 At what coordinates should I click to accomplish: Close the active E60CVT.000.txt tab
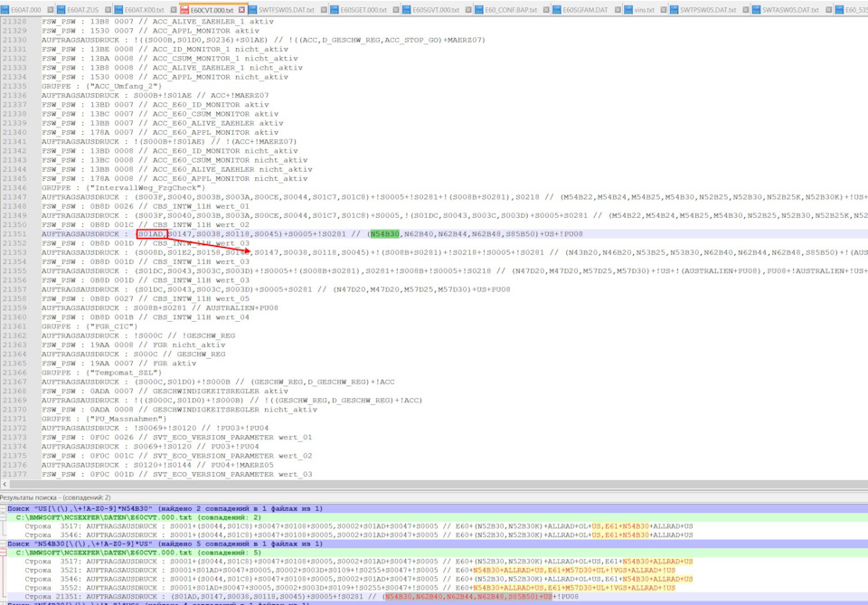pyautogui.click(x=242, y=10)
